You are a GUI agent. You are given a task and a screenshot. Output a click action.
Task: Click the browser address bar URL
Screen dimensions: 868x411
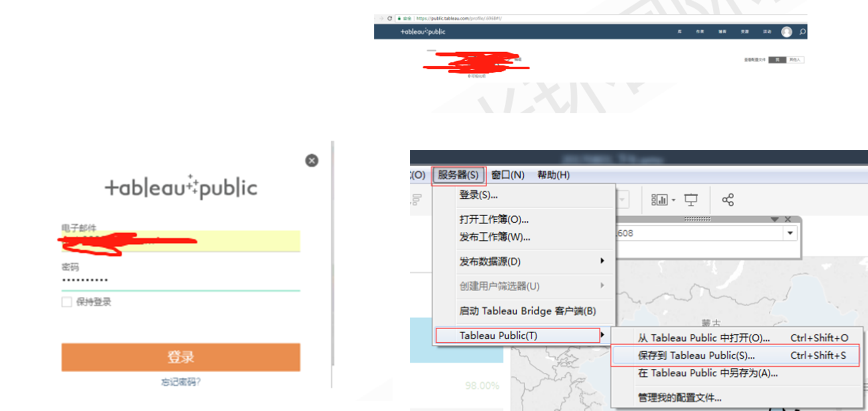click(459, 18)
